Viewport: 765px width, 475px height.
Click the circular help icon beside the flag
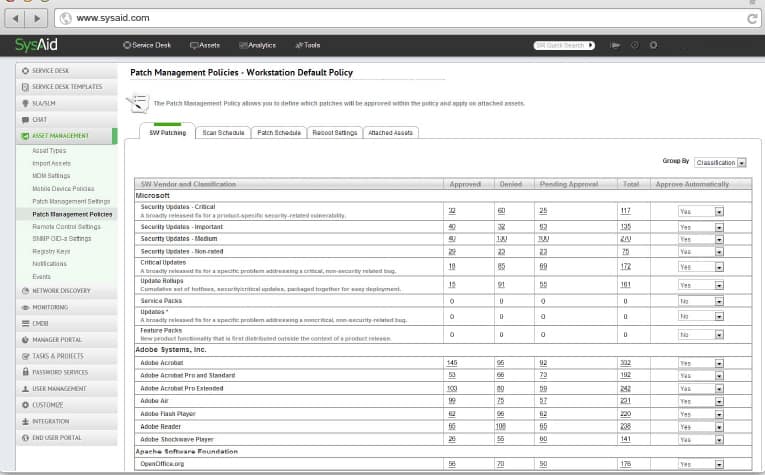(x=635, y=45)
